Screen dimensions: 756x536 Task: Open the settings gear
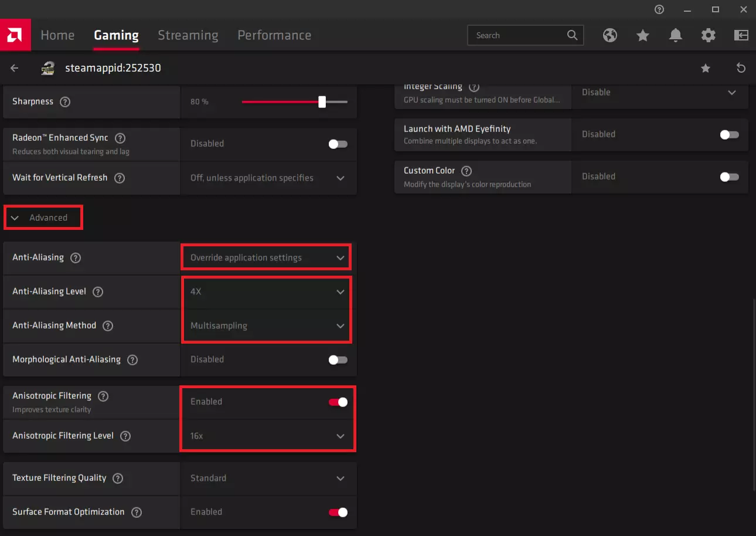pos(709,35)
